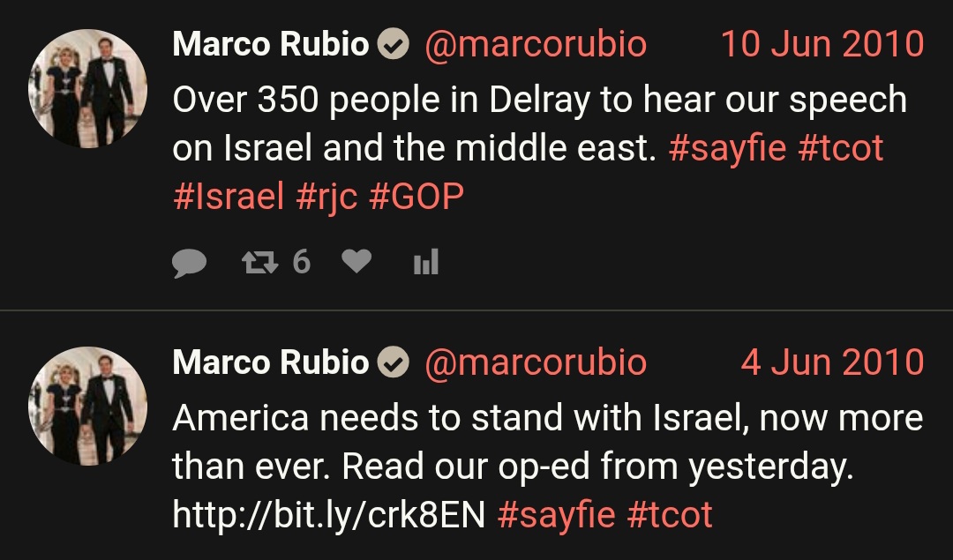953x560 pixels.
Task: Open avatar on the 4 Jun tweet
Action: click(x=87, y=407)
